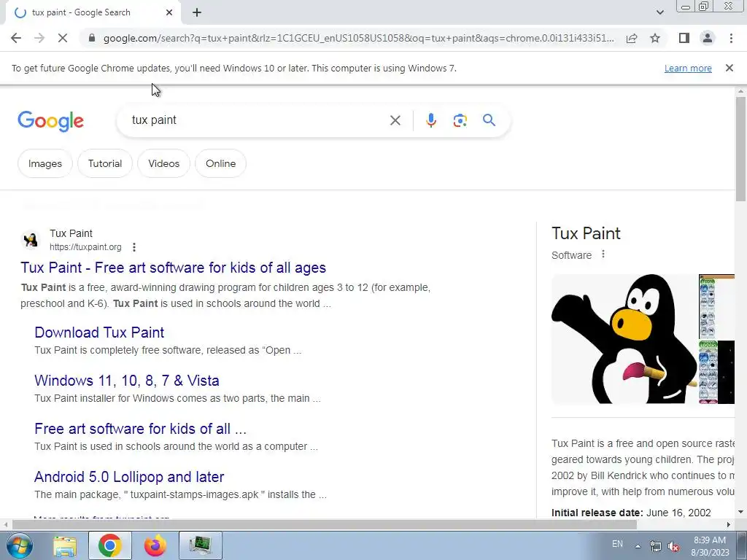Open the monitor app on taskbar
Screen dimensions: 747x560
coord(201,545)
